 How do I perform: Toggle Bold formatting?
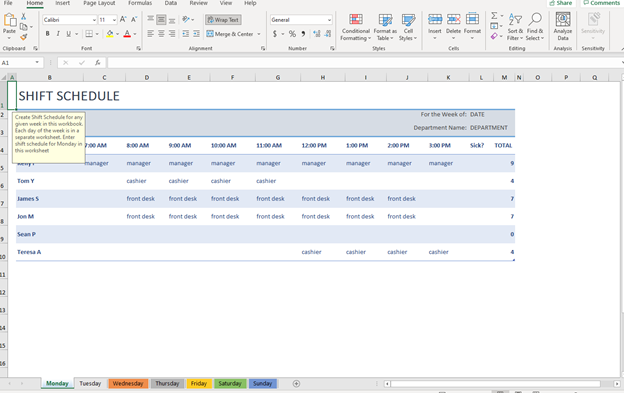coord(47,34)
